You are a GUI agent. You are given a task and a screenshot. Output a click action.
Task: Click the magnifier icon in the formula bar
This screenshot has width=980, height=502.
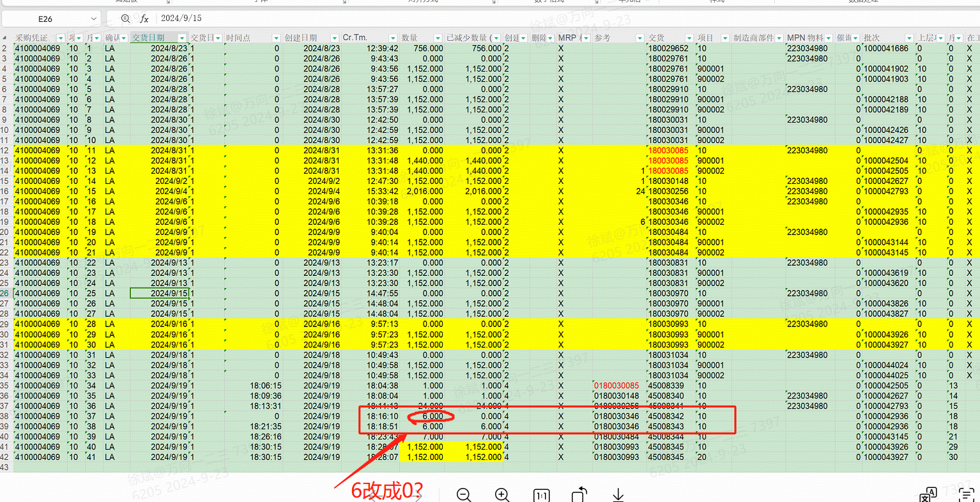tap(125, 19)
